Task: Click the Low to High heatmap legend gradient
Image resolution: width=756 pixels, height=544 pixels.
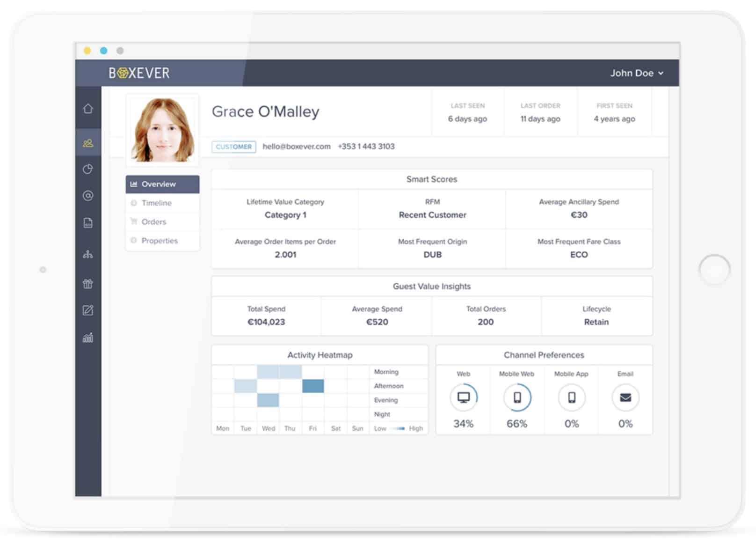Action: pos(399,428)
